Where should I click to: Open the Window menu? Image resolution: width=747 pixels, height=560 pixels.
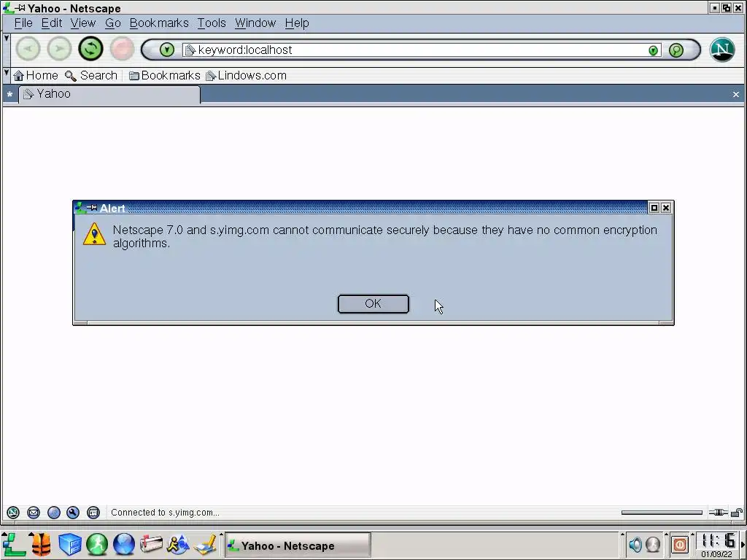(255, 23)
